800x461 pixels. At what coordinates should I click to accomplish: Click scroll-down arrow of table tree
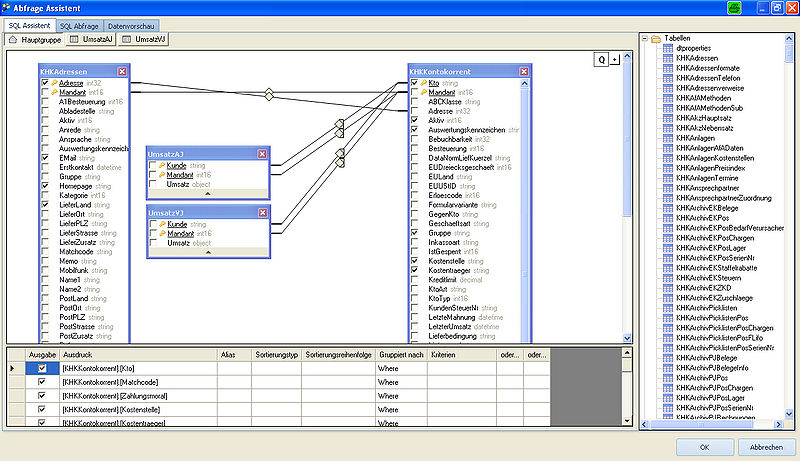pos(789,414)
